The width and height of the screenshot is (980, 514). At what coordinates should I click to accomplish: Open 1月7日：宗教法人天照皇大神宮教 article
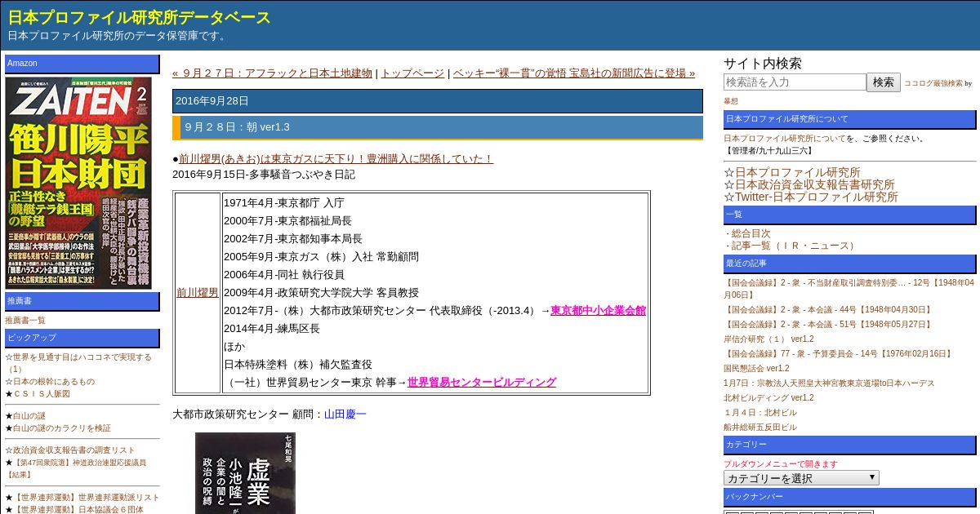click(x=829, y=383)
